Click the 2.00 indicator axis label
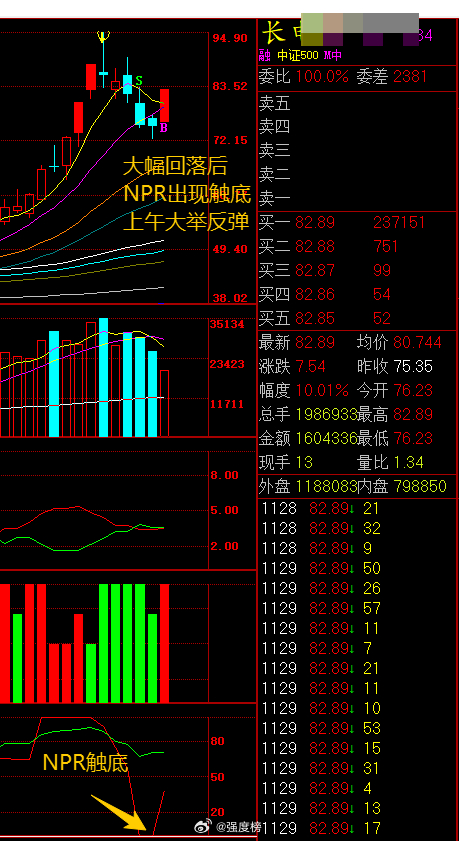This screenshot has width=459, height=841. tap(224, 545)
